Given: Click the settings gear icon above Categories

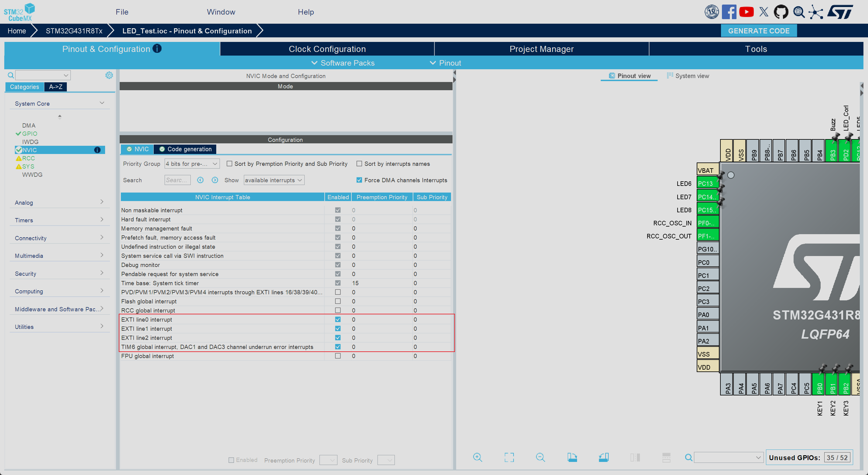Looking at the screenshot, I should (109, 75).
